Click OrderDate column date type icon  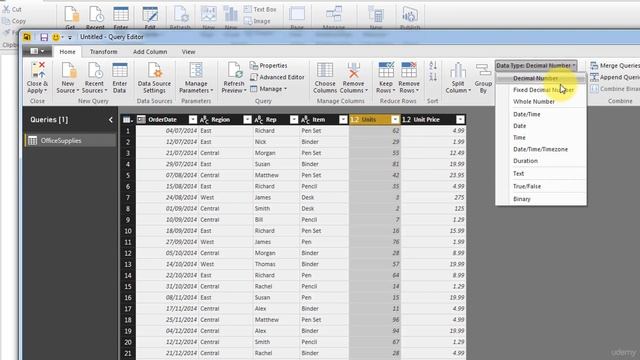tap(141, 119)
